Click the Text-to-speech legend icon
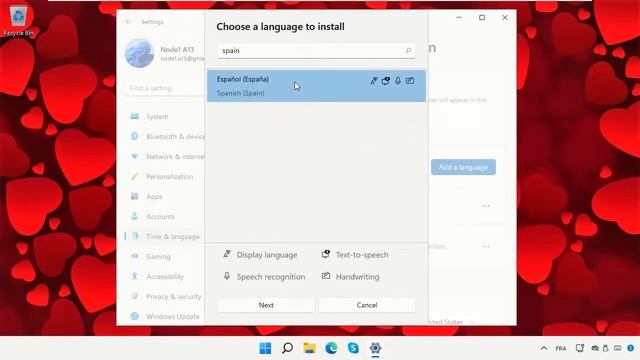 click(x=326, y=254)
